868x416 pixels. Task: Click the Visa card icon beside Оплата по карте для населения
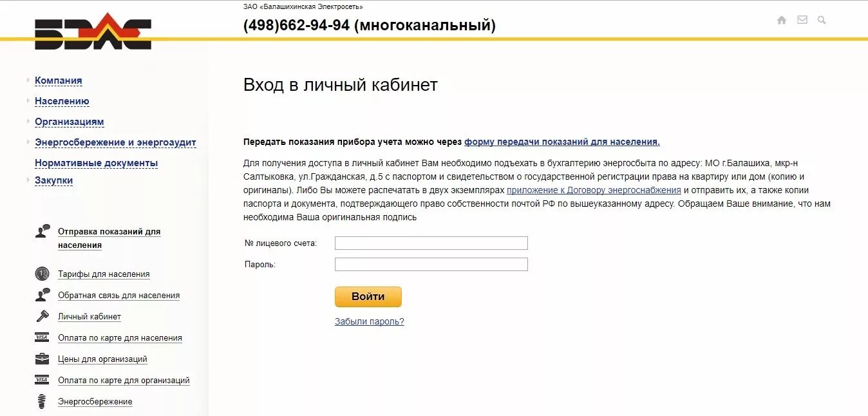[x=42, y=337]
